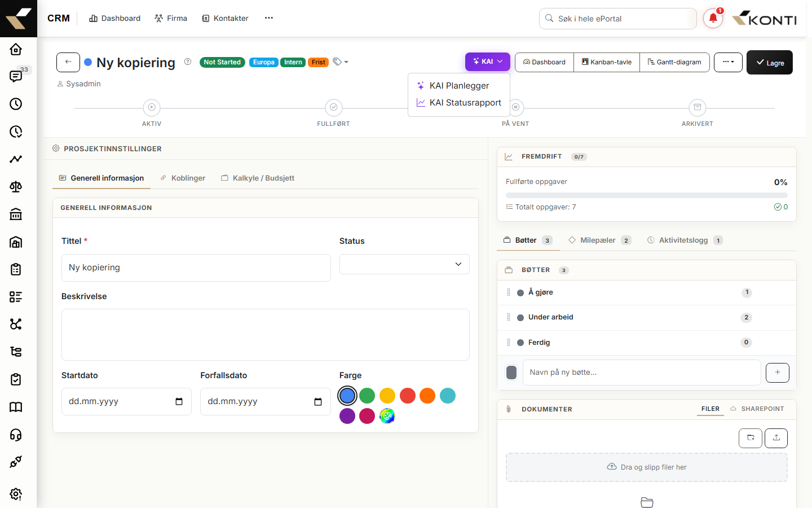Expand the KAI dropdown button
812x508 pixels.
tap(488, 62)
